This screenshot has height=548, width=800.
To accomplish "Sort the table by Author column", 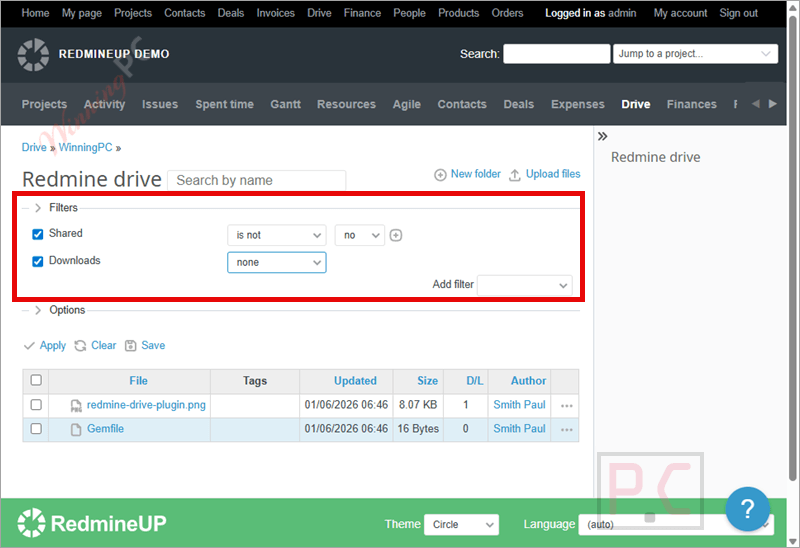I will (528, 381).
